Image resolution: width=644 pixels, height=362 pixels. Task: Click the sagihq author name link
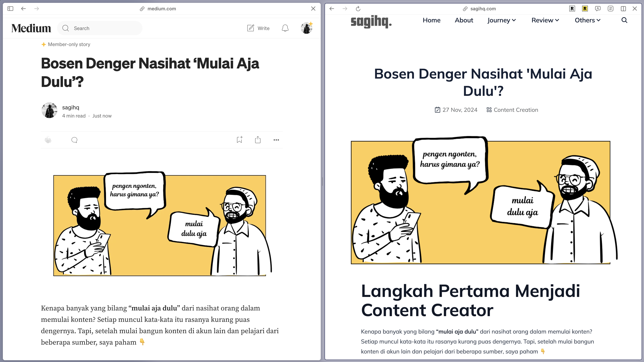pyautogui.click(x=70, y=107)
